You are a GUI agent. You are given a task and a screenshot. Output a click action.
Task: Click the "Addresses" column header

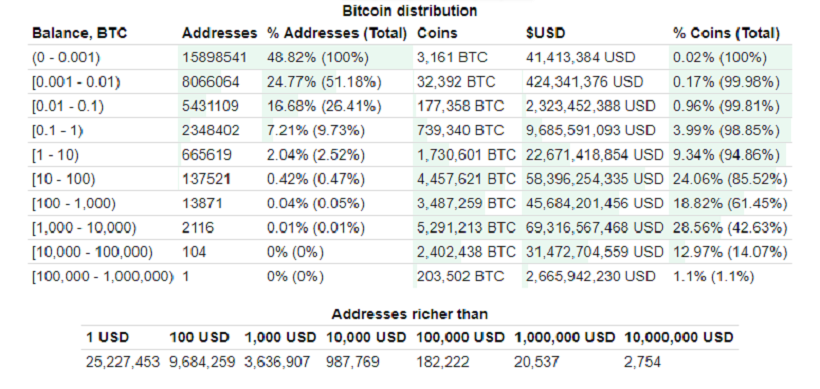[220, 33]
